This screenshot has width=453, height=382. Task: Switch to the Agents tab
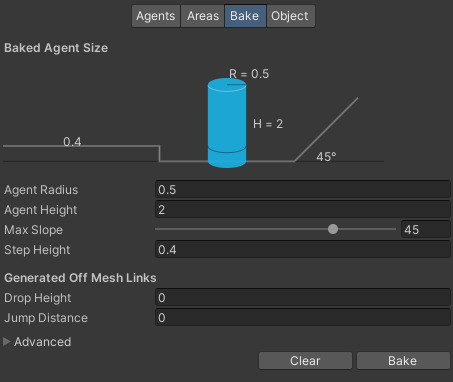(156, 16)
